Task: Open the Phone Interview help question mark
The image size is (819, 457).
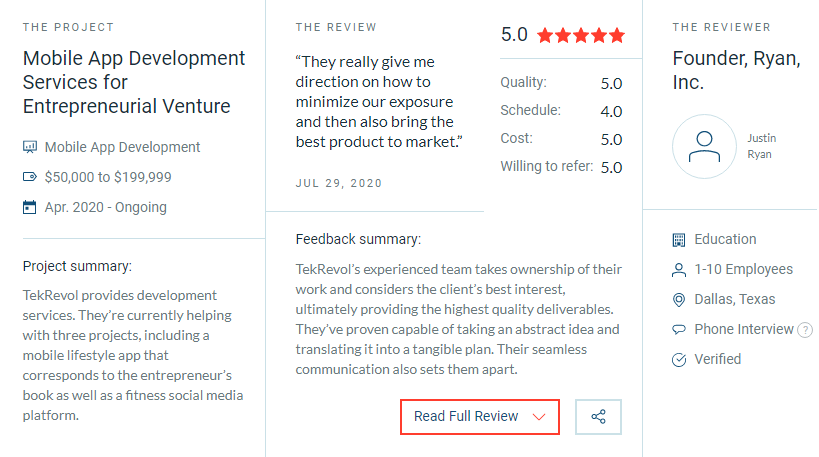Action: [805, 330]
